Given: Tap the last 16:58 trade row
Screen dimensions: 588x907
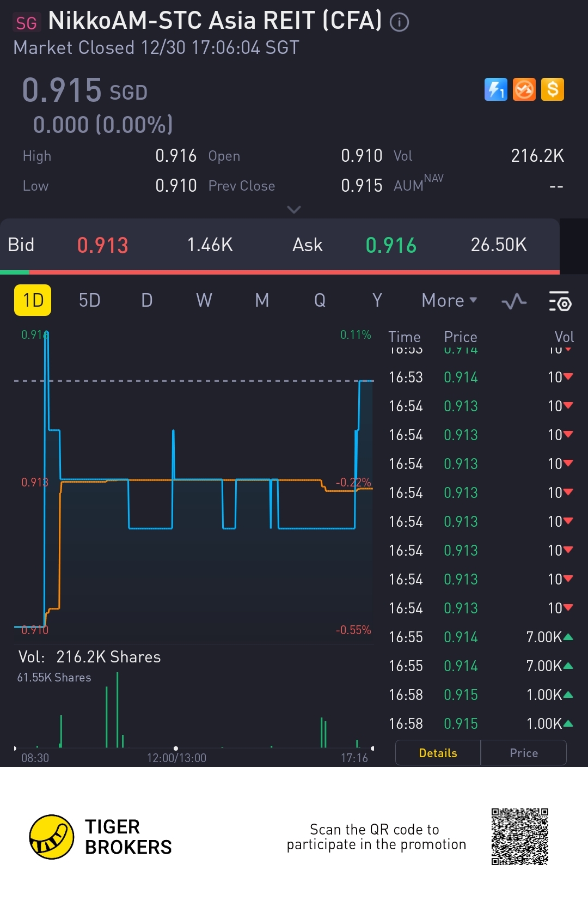Looking at the screenshot, I should [481, 723].
